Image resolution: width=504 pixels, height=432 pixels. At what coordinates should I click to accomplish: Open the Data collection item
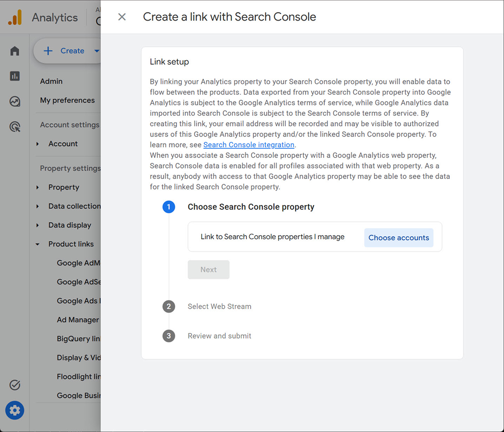click(x=74, y=206)
